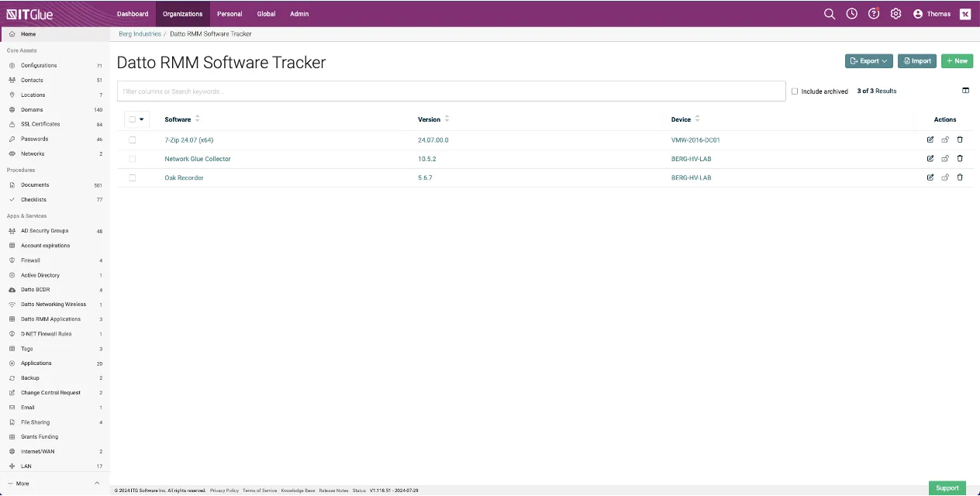Image resolution: width=980 pixels, height=496 pixels.
Task: Open the Global menu item
Action: click(266, 14)
